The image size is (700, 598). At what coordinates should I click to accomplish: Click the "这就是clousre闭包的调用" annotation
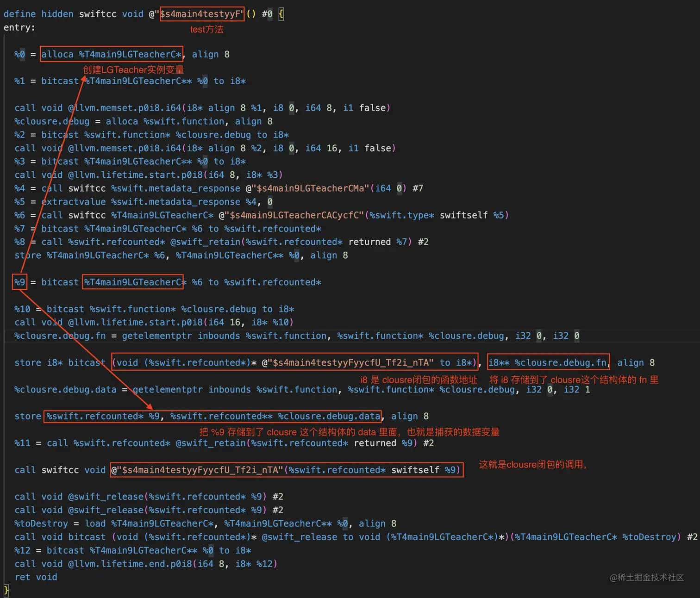tap(532, 464)
